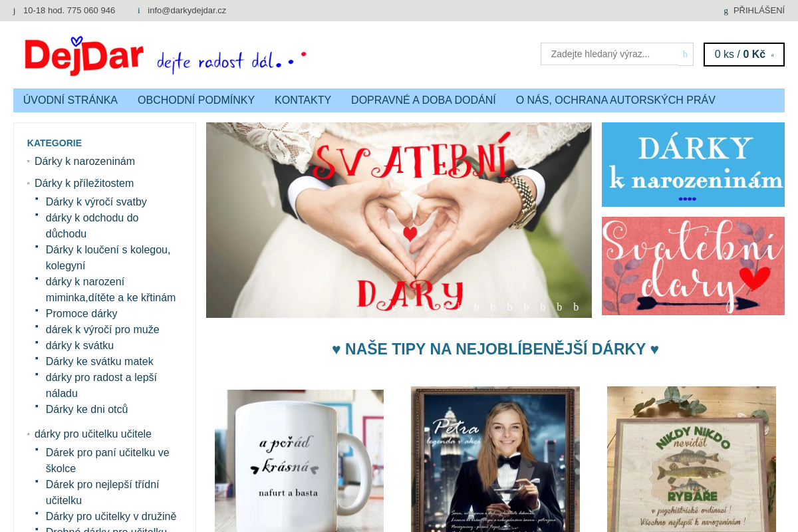
Task: Click the search submit icon
Action: click(685, 55)
